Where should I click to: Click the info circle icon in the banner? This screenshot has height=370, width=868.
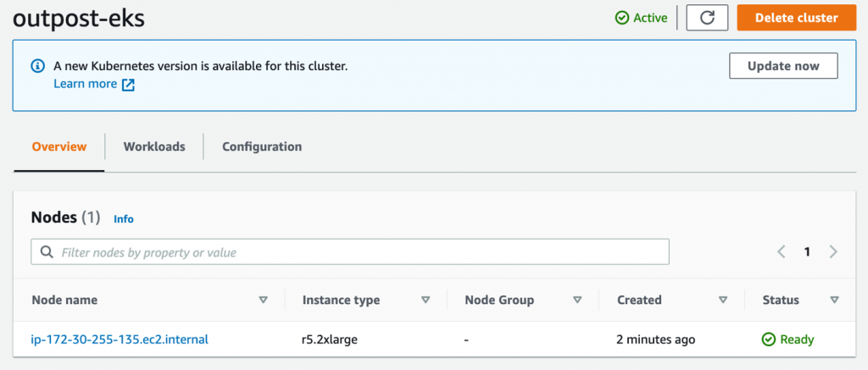click(37, 66)
